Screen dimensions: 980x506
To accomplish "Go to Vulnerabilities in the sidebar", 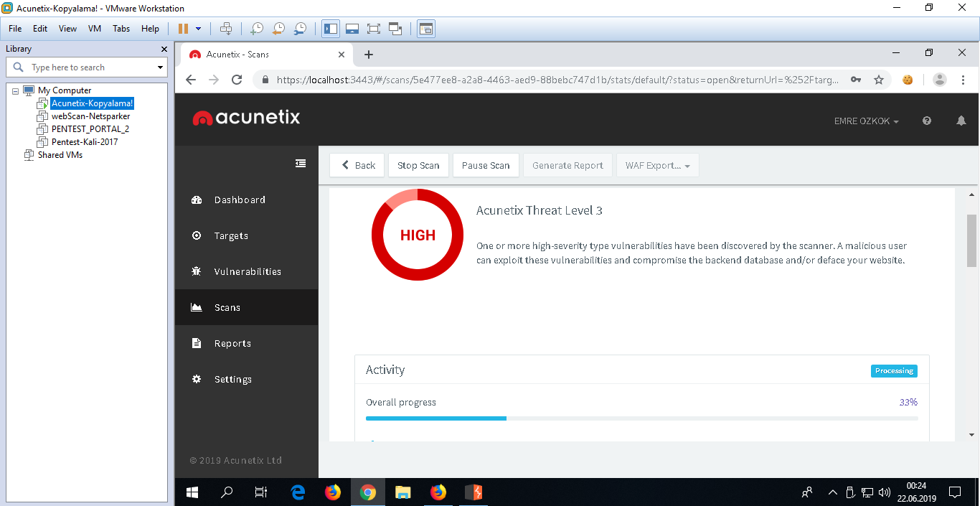I will tap(248, 271).
